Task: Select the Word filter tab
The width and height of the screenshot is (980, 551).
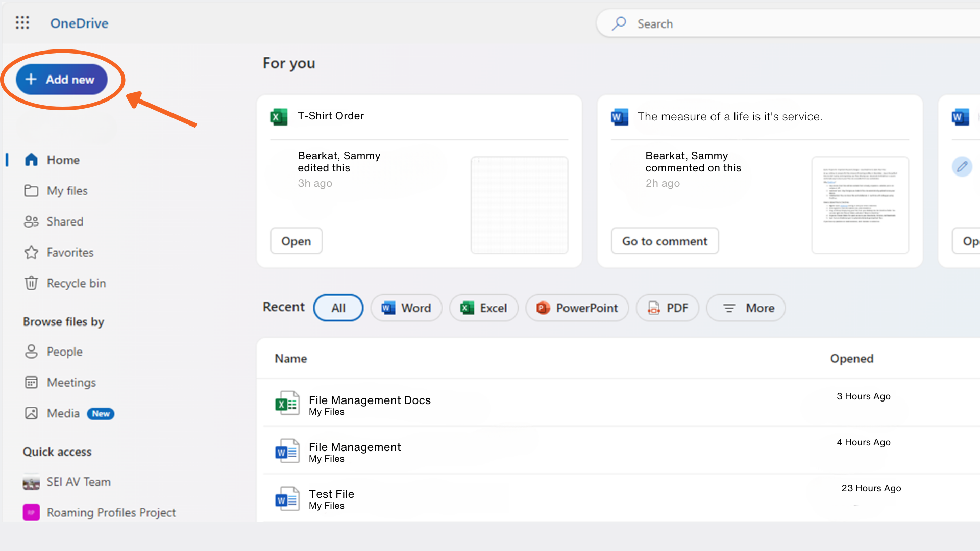Action: pos(406,308)
